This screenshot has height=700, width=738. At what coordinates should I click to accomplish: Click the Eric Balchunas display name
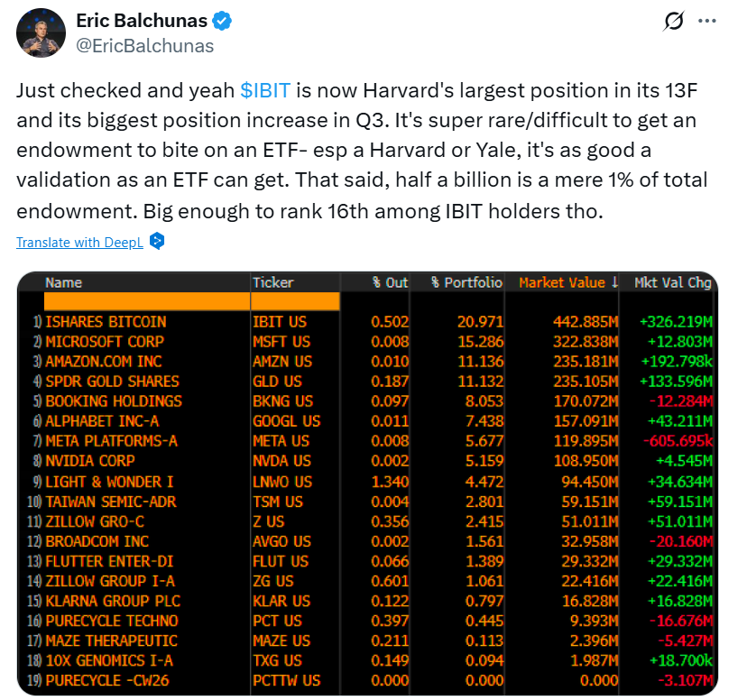point(141,21)
